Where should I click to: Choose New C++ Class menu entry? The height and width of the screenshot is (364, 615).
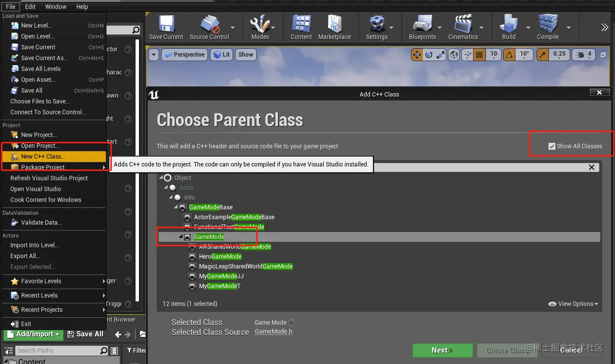(54, 157)
